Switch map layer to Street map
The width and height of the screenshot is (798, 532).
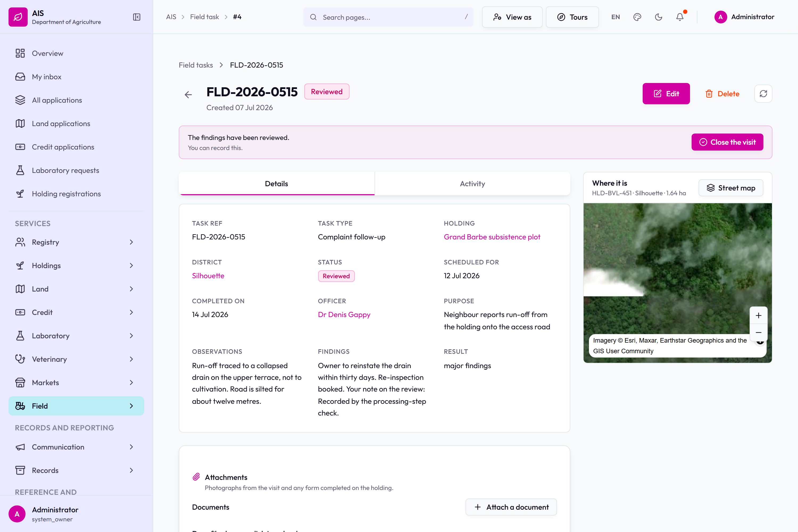click(x=731, y=188)
